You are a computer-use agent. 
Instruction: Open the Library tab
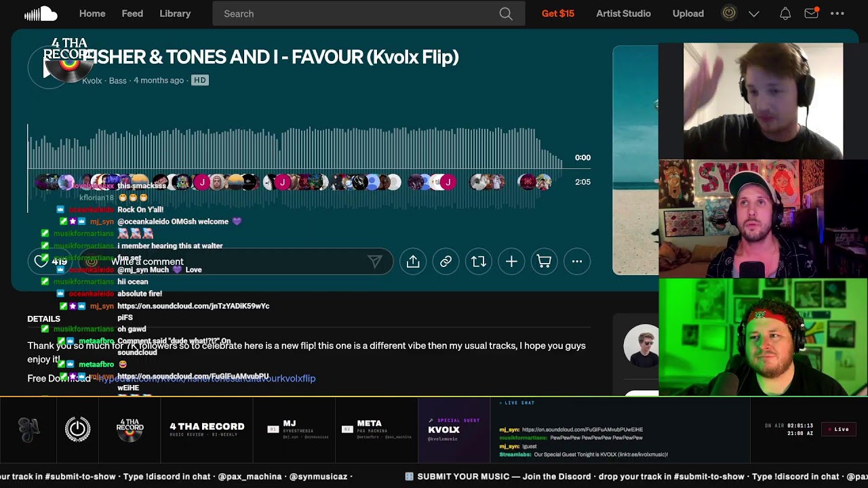point(175,14)
